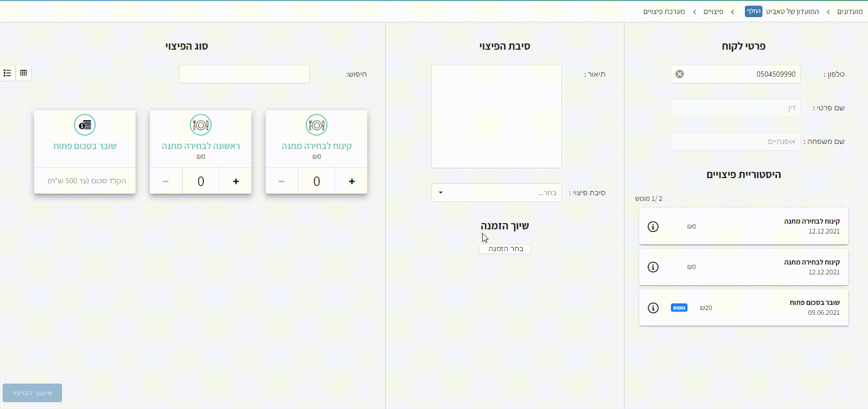Decrease quantity of ראשונה לבחירה מתנה
The image size is (868, 409).
[x=166, y=181]
